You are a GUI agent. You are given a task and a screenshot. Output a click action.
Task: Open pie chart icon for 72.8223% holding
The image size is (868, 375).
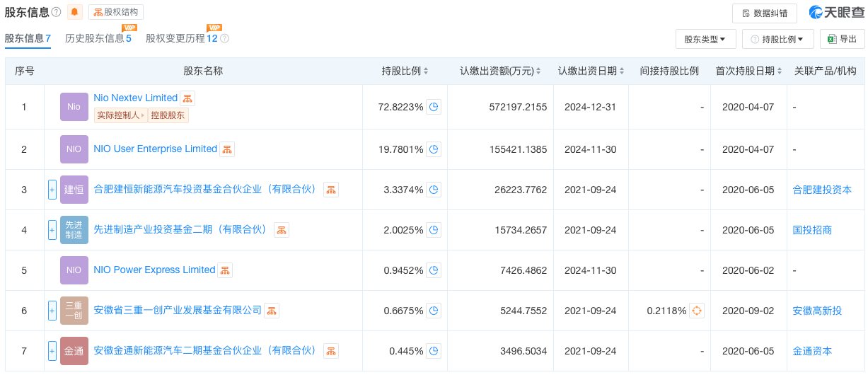point(434,108)
